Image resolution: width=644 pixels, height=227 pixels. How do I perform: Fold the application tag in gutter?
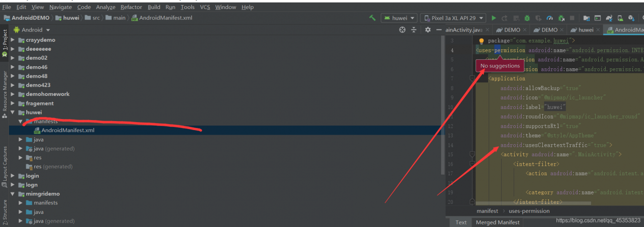(471, 78)
